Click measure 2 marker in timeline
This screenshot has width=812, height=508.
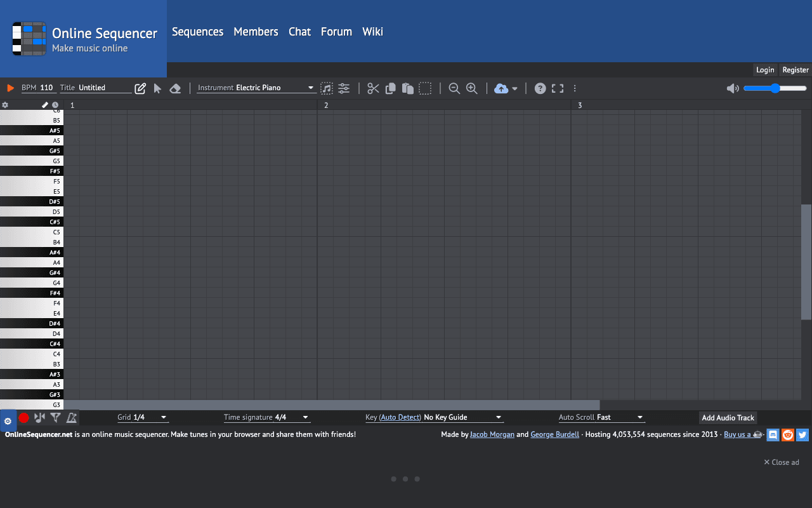coord(326,105)
